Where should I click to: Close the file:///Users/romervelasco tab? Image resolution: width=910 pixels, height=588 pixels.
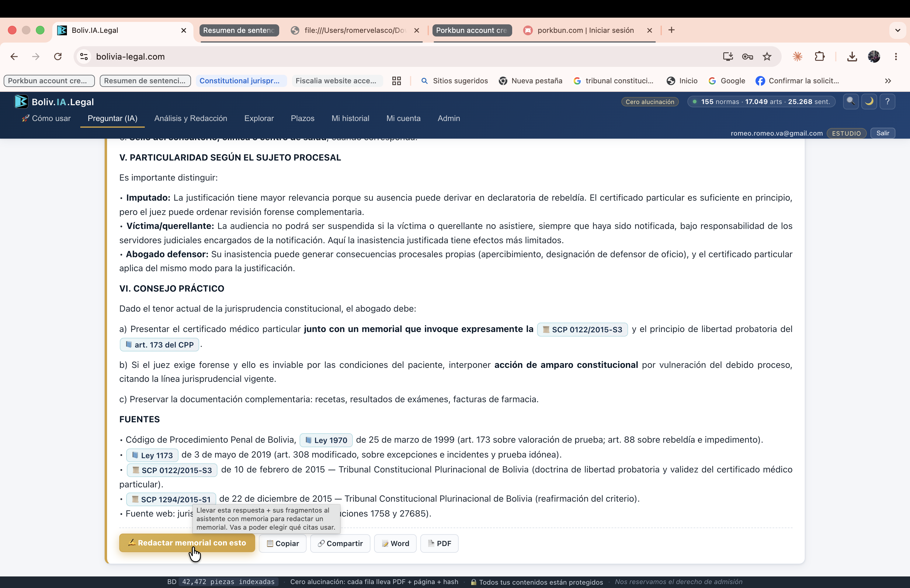pos(417,30)
